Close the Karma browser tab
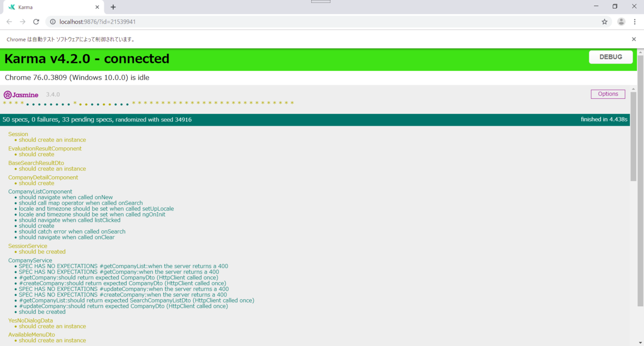 (97, 7)
